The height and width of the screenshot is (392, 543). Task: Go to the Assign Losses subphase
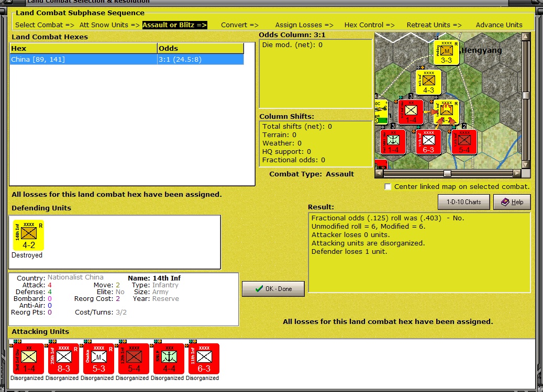click(x=304, y=25)
